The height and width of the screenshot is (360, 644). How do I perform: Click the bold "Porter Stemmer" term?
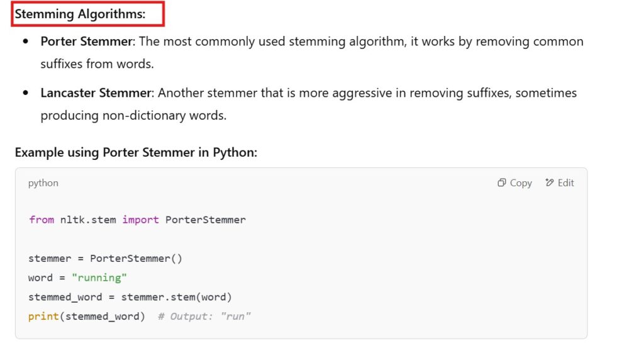[x=87, y=42]
